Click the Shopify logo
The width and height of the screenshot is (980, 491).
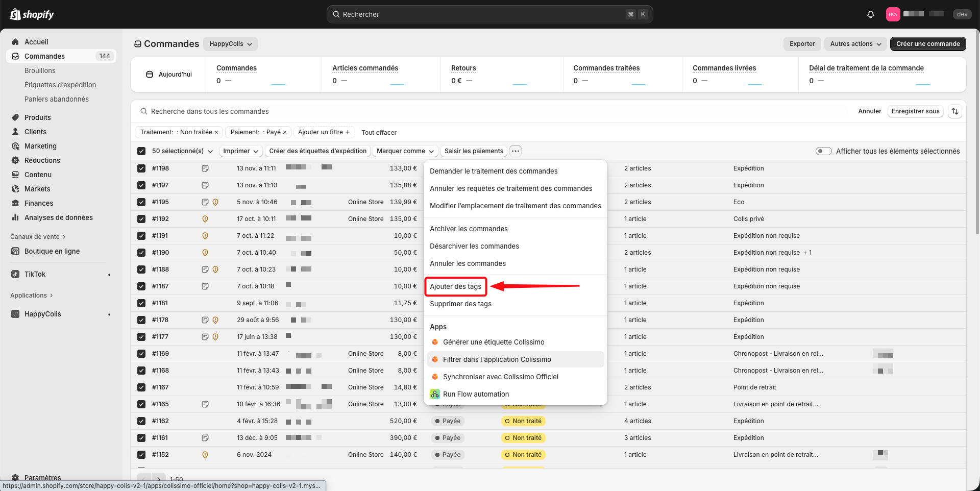pos(32,14)
